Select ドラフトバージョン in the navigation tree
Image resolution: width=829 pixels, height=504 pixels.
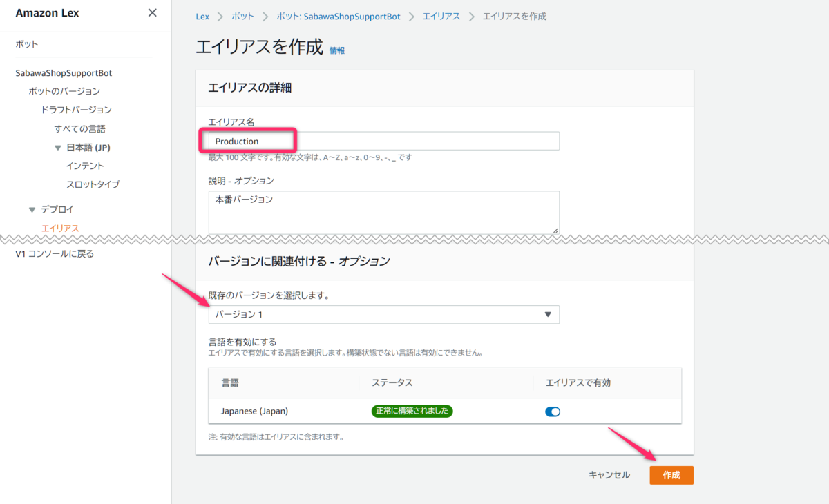pyautogui.click(x=76, y=110)
